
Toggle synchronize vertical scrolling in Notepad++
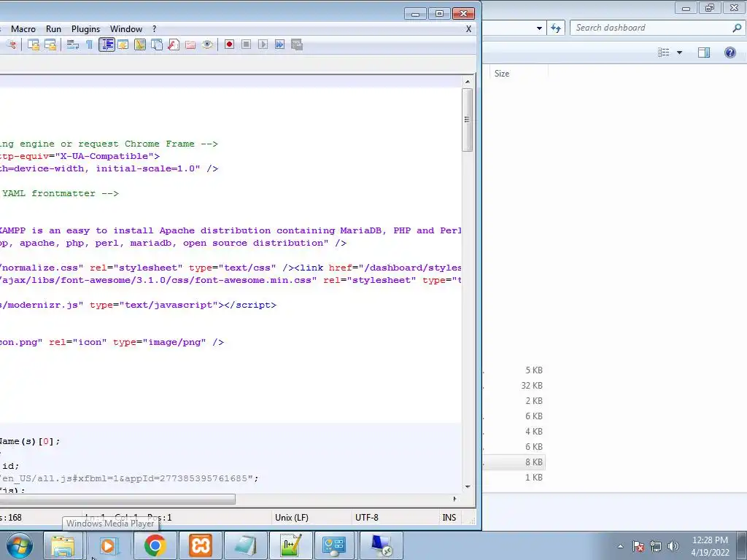pos(34,44)
